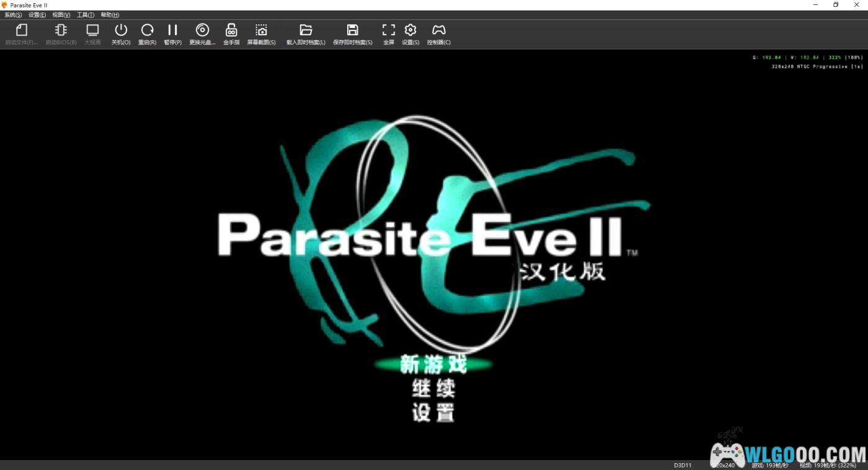Select 新游戏 in the game menu
This screenshot has height=470, width=868.
coord(433,365)
